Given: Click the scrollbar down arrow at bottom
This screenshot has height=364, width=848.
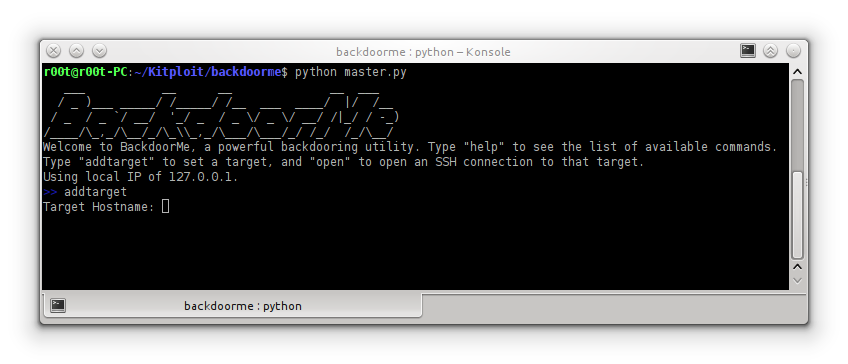Looking at the screenshot, I should point(797,280).
